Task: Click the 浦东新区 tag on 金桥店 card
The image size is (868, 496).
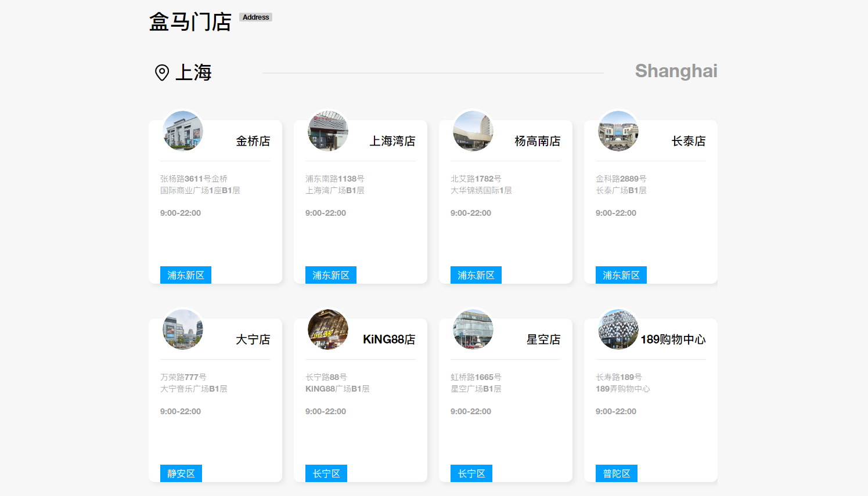Action: 186,275
